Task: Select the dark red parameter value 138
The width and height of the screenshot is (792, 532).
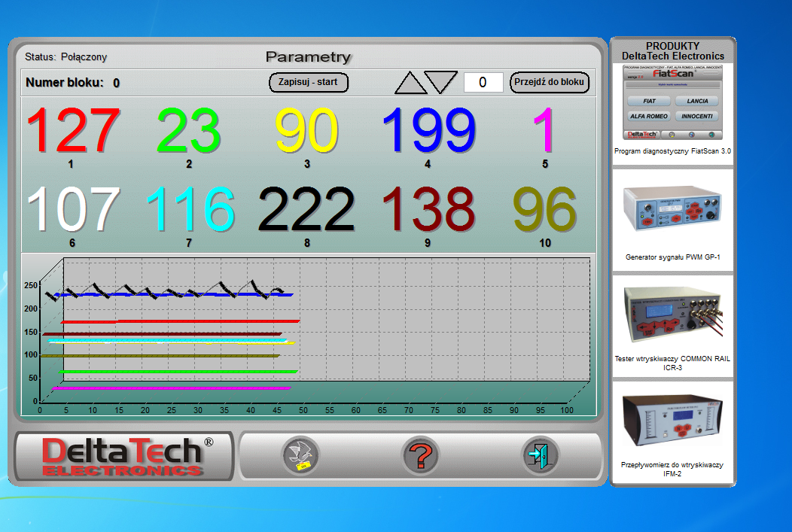Action: click(429, 208)
